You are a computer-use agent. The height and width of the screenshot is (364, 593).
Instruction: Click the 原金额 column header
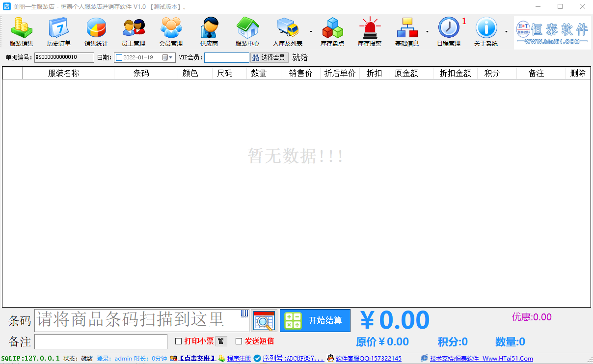[411, 73]
